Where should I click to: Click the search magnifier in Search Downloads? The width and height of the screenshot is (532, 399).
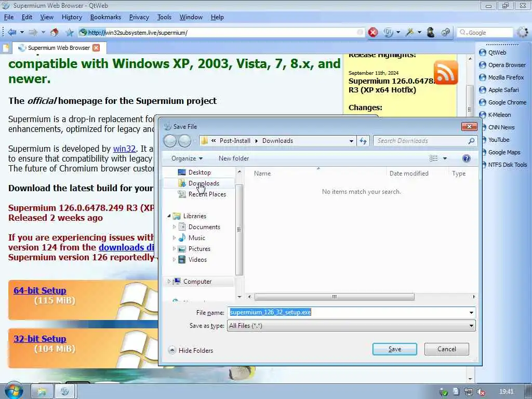click(x=471, y=141)
